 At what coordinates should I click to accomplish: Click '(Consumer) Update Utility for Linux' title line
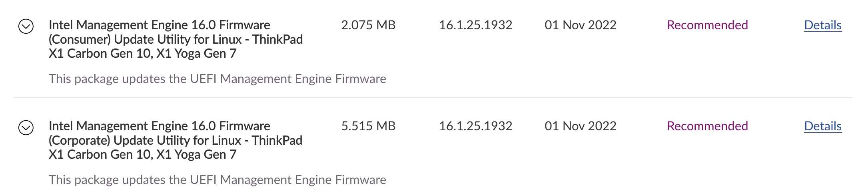coord(176,39)
